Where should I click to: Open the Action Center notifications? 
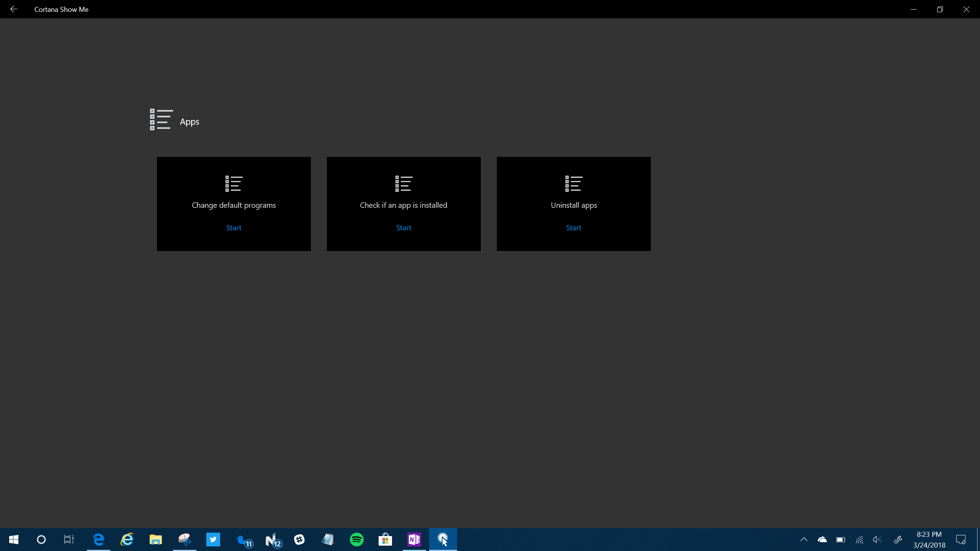pos(961,540)
